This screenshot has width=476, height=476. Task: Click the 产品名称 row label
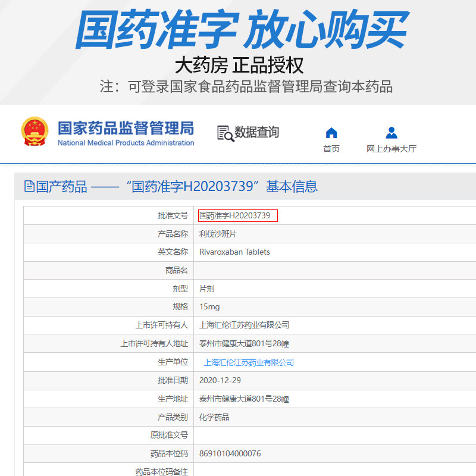(x=173, y=234)
